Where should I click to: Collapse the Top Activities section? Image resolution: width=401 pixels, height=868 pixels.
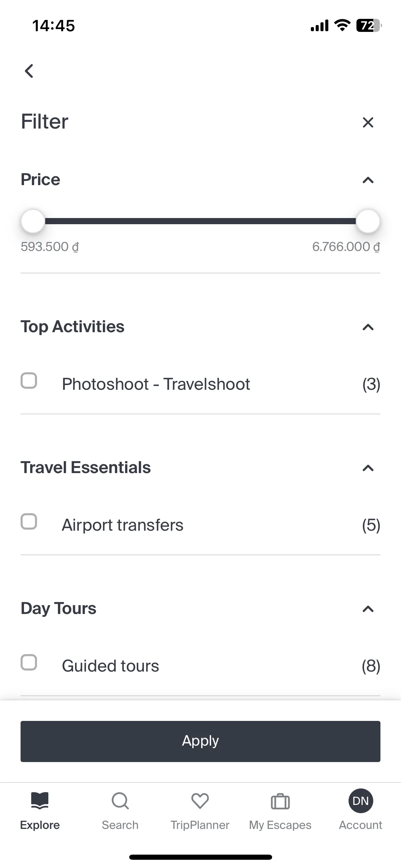(368, 327)
